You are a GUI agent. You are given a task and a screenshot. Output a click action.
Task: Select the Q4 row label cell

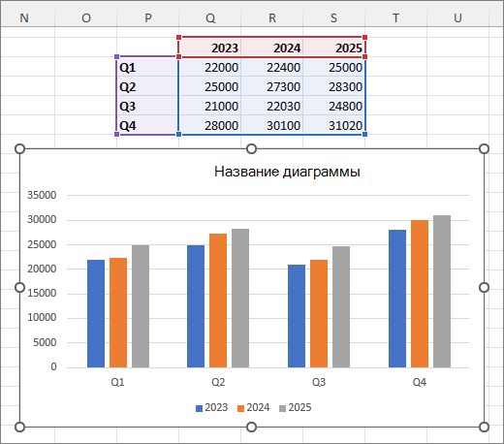(147, 125)
